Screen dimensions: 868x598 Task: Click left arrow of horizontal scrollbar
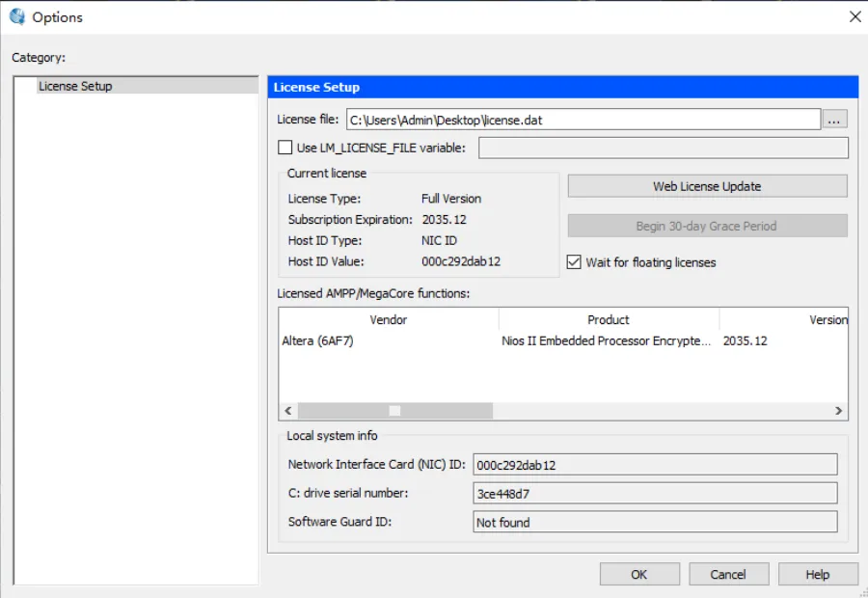click(x=287, y=410)
